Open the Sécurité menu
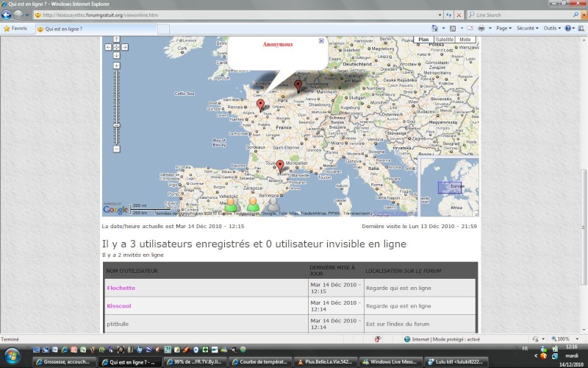Image resolution: width=588 pixels, height=368 pixels. click(527, 28)
